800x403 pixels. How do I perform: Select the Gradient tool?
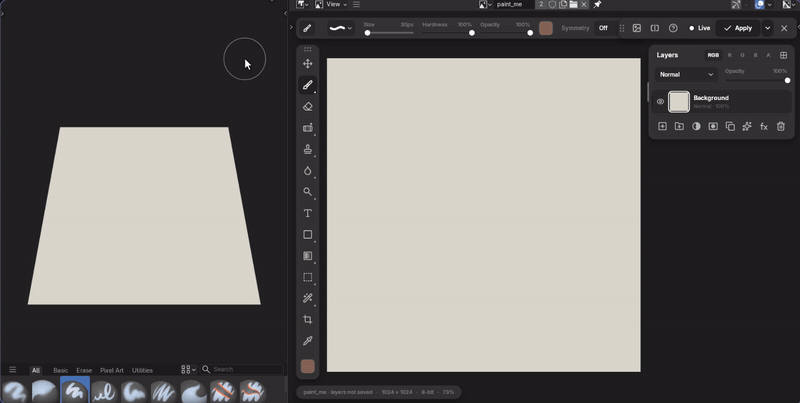(x=308, y=256)
